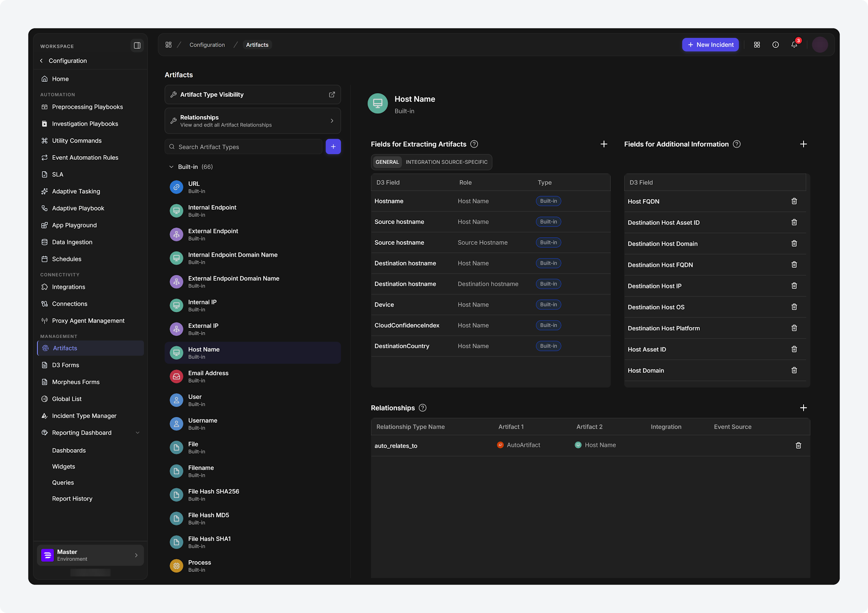868x613 pixels.
Task: Open Integrations in sidebar
Action: (x=69, y=287)
